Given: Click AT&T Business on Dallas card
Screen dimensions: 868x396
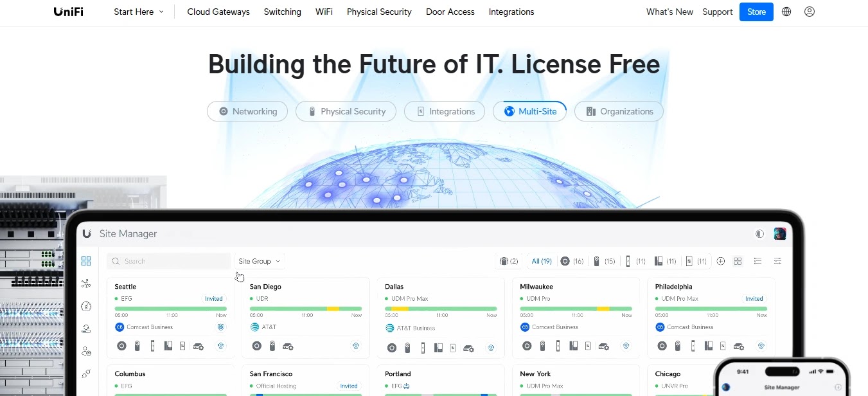Looking at the screenshot, I should point(416,328).
